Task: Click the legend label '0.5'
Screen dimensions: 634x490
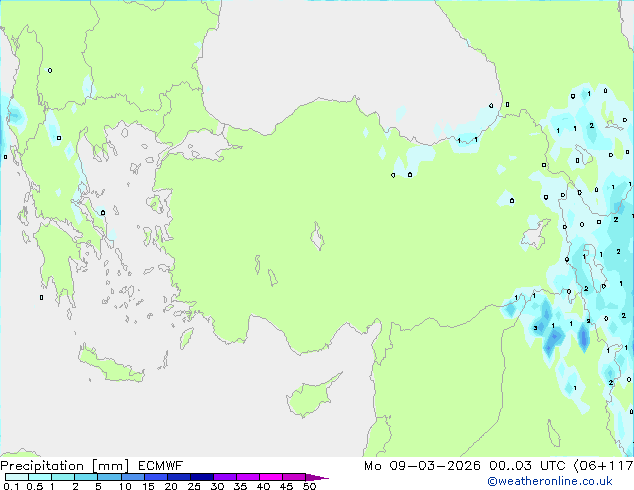Action: click(34, 486)
